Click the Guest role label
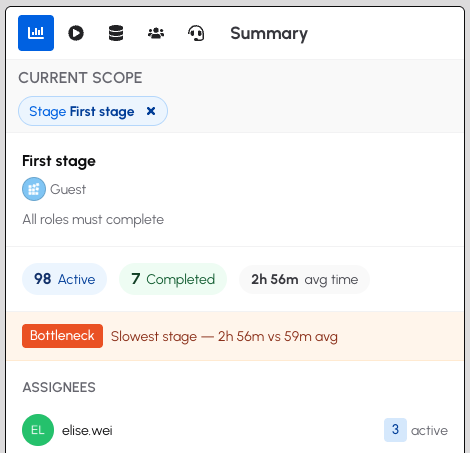470x453 pixels. (x=68, y=189)
